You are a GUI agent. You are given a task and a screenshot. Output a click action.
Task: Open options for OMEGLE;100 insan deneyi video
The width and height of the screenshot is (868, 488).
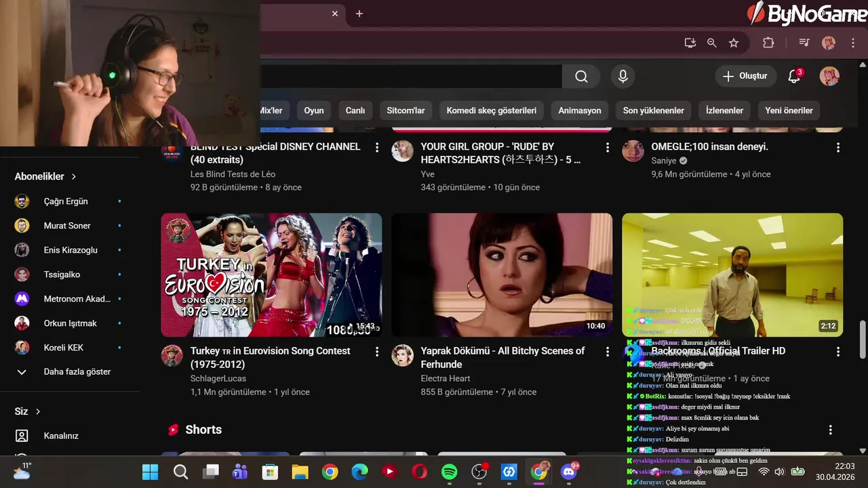tap(838, 148)
